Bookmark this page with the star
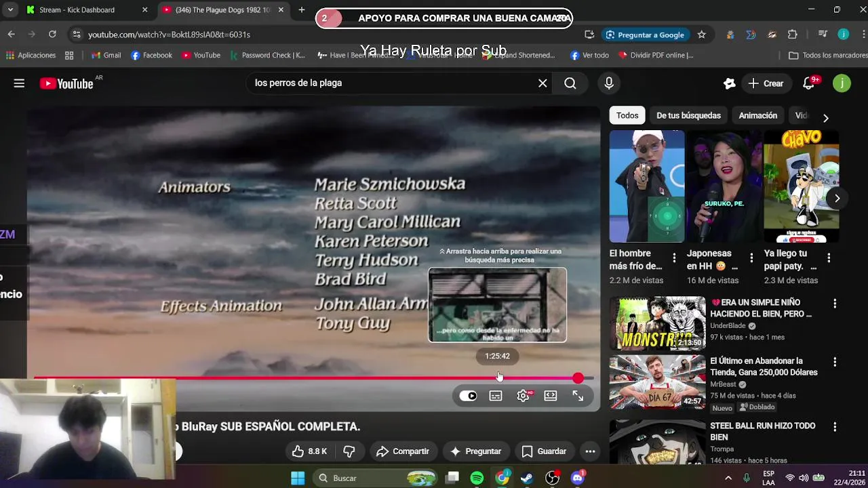This screenshot has width=868, height=488. pos(702,35)
